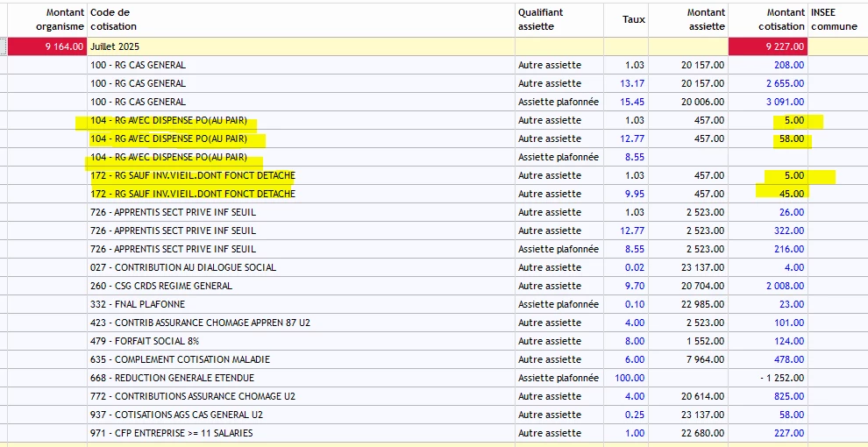Click the '332 - FNAL PLAFONNE' code cell
Screen dimensions: 868x447
(x=139, y=304)
